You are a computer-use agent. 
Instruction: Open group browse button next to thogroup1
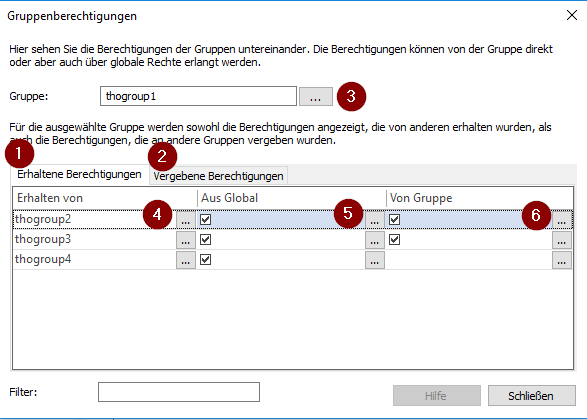[x=316, y=97]
